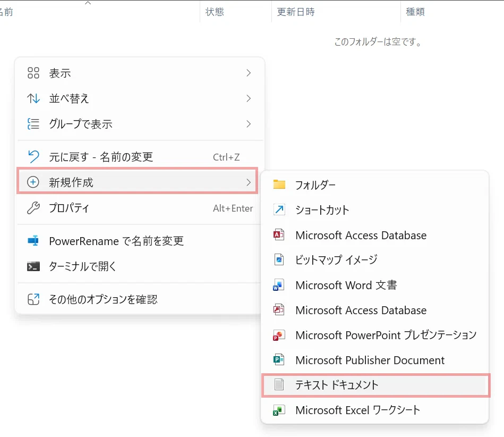The width and height of the screenshot is (504, 437).
Task: Choose ターミナルで開く
Action: pyautogui.click(x=140, y=266)
